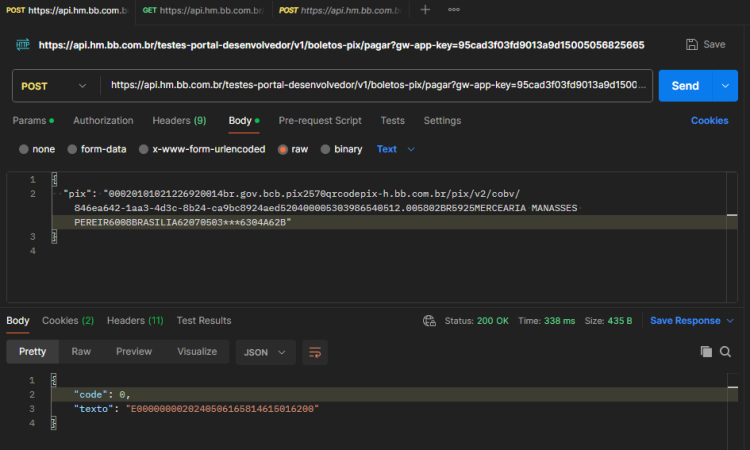Open the Cookies link
Screen dimensions: 750x450
tap(709, 121)
